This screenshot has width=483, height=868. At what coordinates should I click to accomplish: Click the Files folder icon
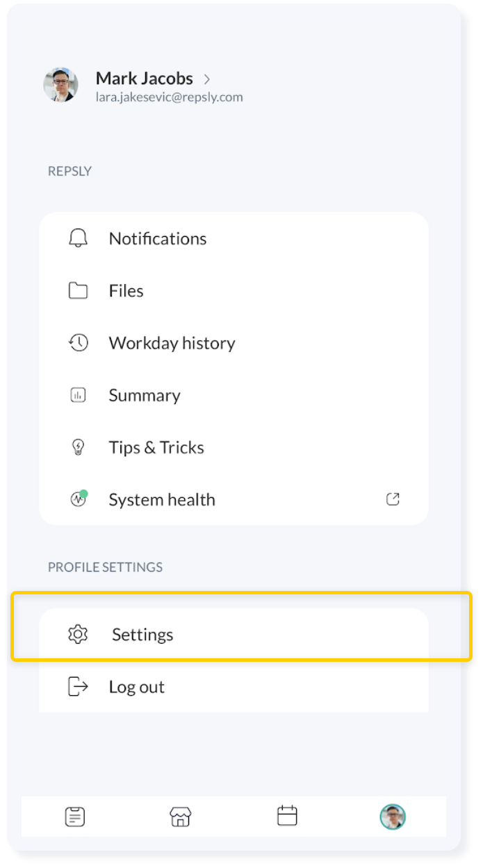point(78,290)
